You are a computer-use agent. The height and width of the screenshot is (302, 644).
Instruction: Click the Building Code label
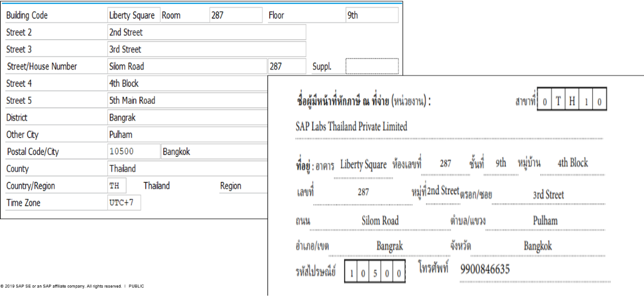[x=27, y=16]
